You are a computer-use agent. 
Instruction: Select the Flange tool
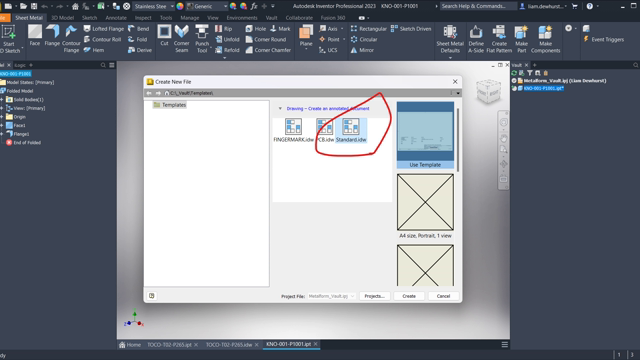[52, 36]
